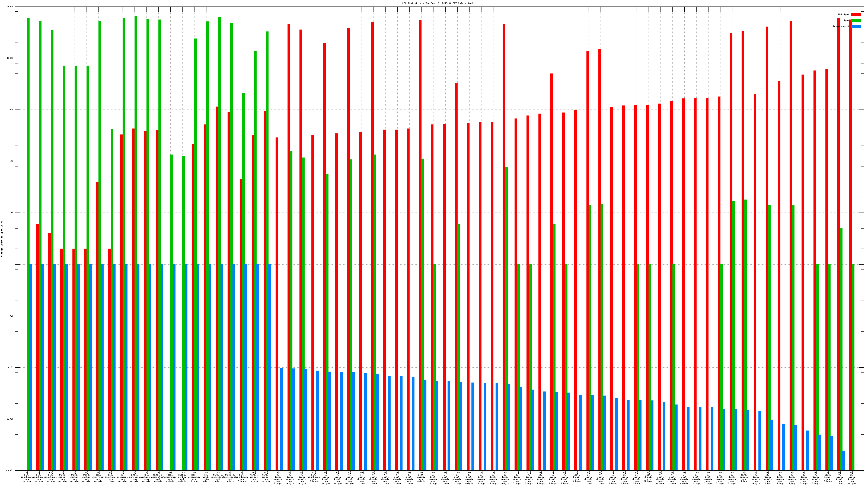This screenshot has width=868, height=488.
Task: Click the first '2@ zen.spamhaus.org origin' x-axis label
Action: [x=27, y=477]
